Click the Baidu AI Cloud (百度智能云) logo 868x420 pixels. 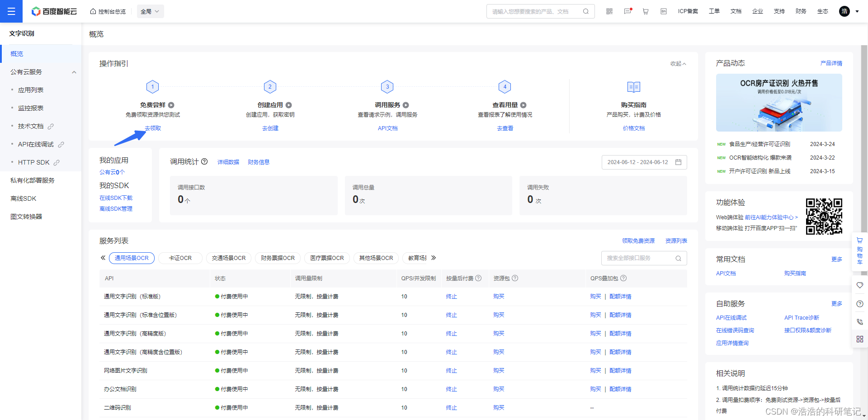[54, 11]
